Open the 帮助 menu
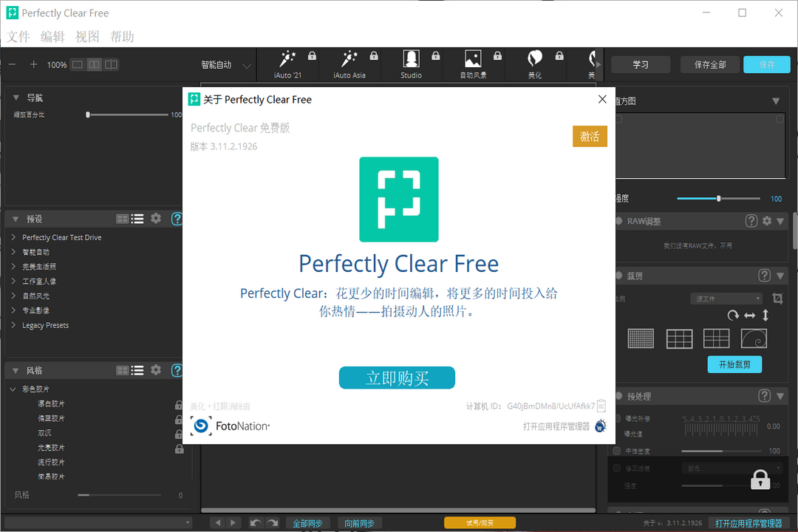This screenshot has width=798, height=532. (122, 35)
